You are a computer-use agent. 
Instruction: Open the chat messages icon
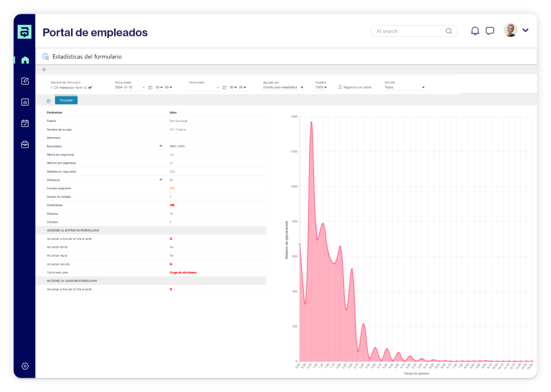490,31
